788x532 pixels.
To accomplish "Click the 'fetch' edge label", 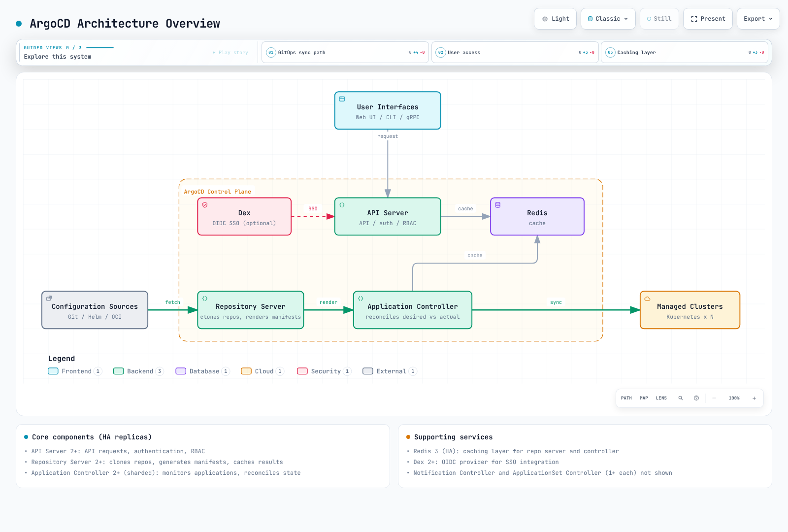I will pos(173,302).
